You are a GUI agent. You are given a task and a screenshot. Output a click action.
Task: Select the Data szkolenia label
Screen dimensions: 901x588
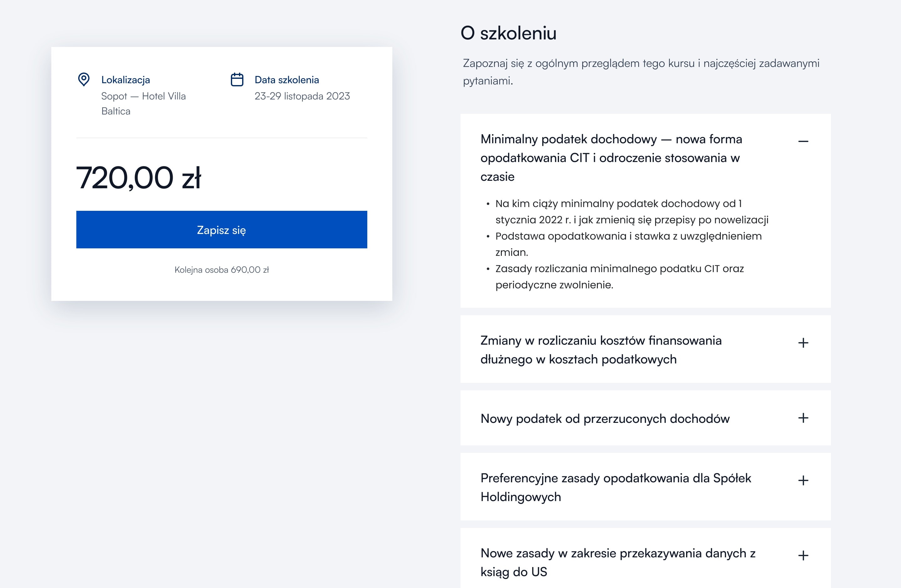pyautogui.click(x=287, y=80)
